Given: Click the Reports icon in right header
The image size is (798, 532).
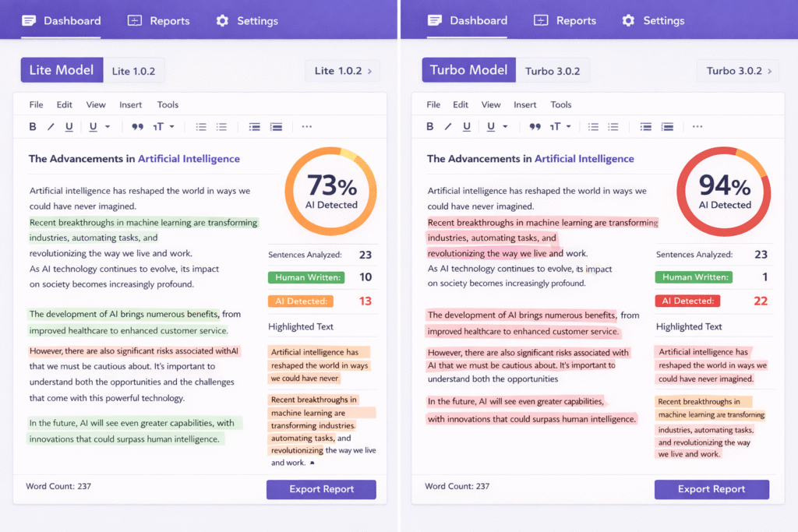Looking at the screenshot, I should coord(541,21).
